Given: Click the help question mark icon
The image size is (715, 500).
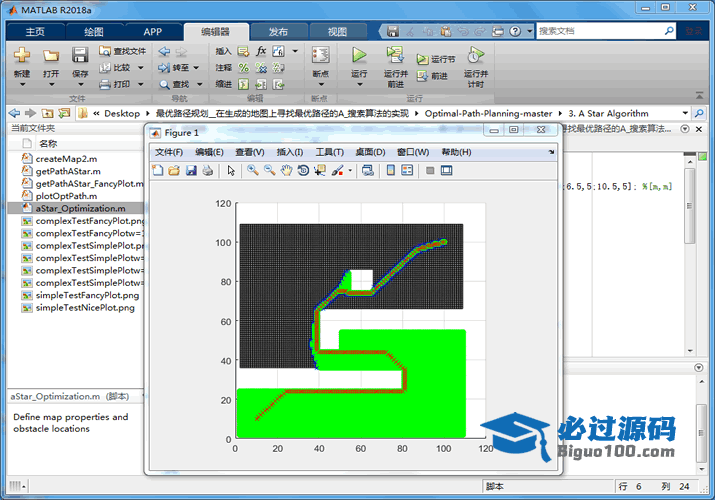Looking at the screenshot, I should click(x=515, y=31).
